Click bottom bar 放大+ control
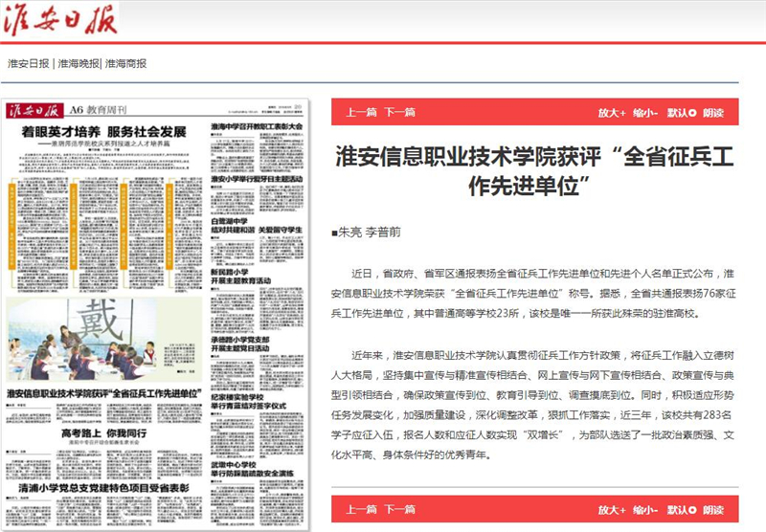The height and width of the screenshot is (532, 766). (612, 510)
